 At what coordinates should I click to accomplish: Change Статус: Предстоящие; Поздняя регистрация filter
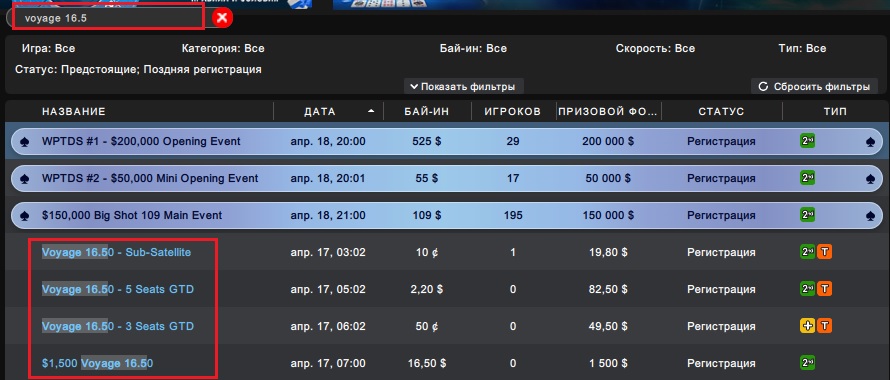pos(138,70)
